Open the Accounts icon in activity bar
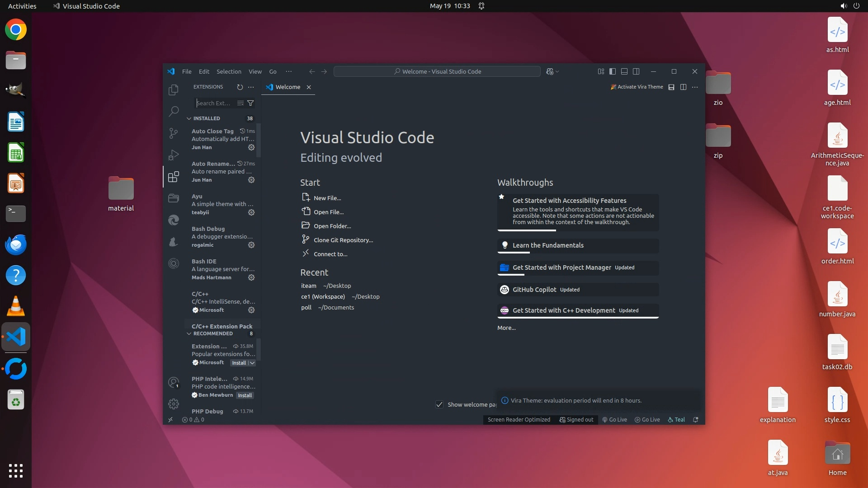The image size is (868, 488). 174,382
